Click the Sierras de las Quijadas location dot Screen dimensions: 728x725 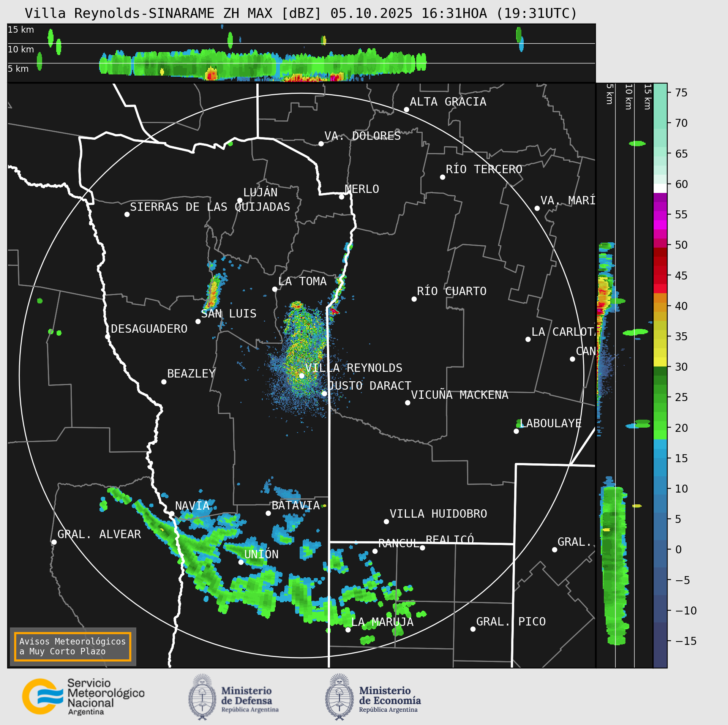point(127,215)
